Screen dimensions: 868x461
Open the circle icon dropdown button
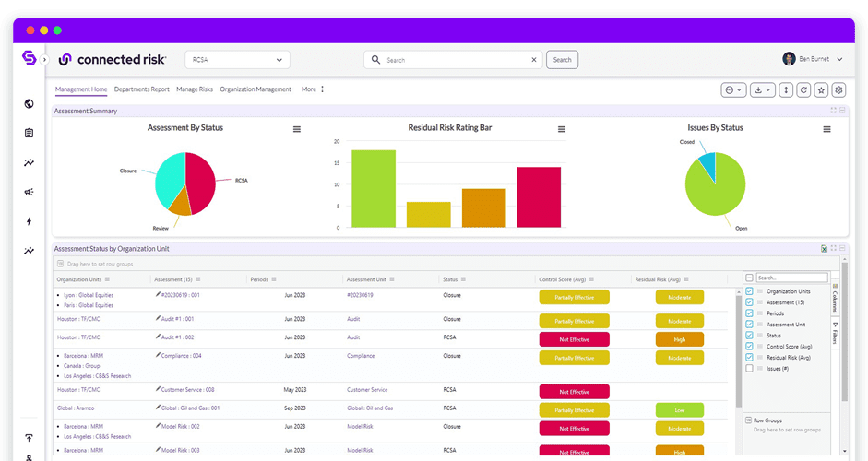733,89
